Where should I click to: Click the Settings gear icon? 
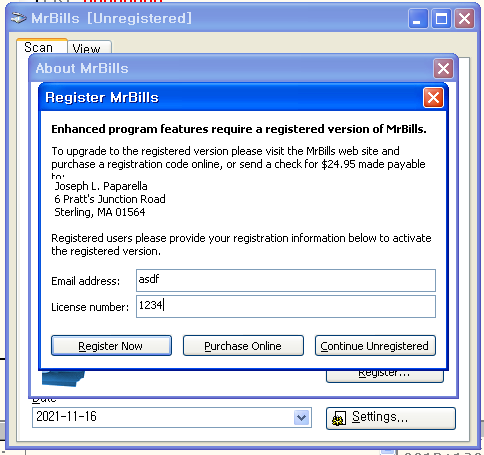point(339,418)
